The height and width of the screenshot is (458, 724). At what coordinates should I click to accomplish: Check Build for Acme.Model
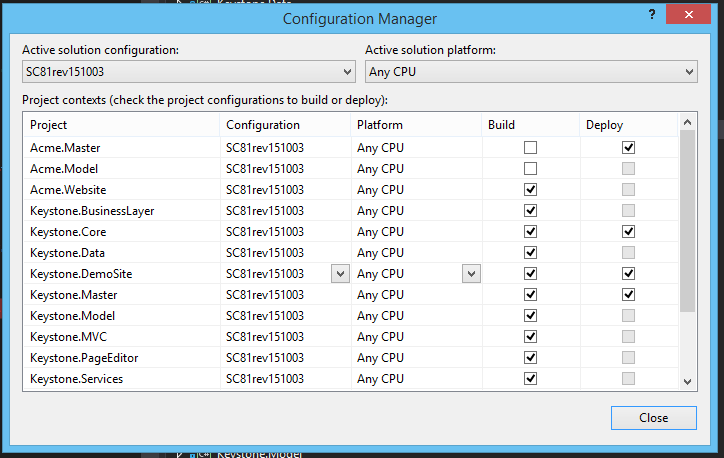tap(531, 169)
